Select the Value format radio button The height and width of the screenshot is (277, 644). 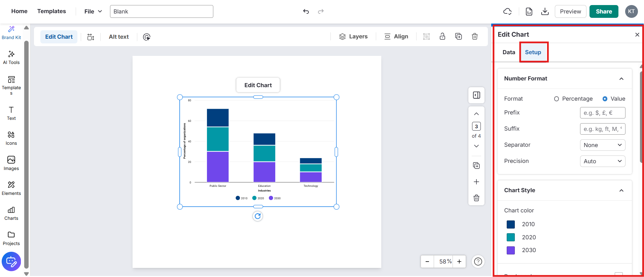(x=605, y=99)
